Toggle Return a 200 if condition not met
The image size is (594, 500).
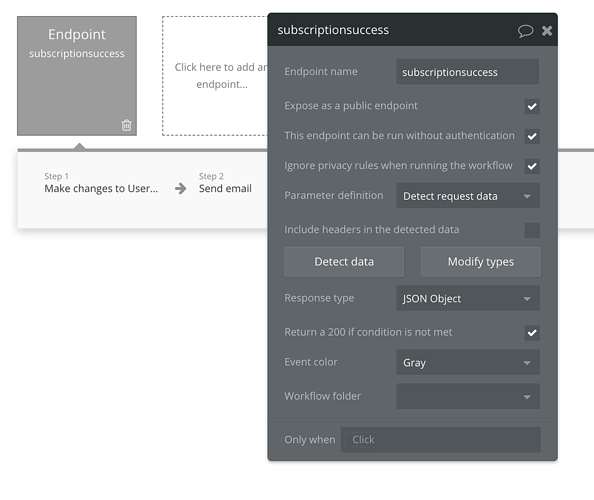[532, 333]
